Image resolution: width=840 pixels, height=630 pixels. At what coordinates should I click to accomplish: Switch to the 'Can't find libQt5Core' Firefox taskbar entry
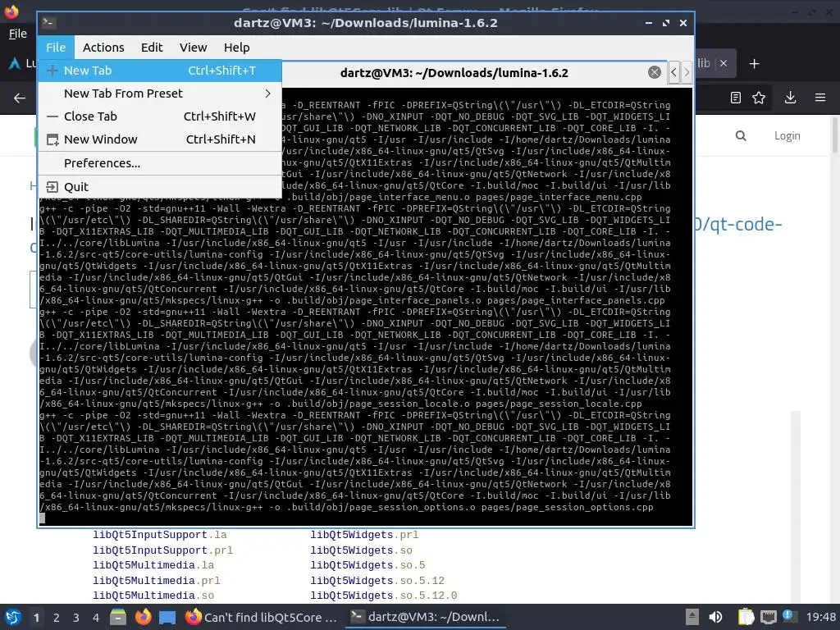262,617
